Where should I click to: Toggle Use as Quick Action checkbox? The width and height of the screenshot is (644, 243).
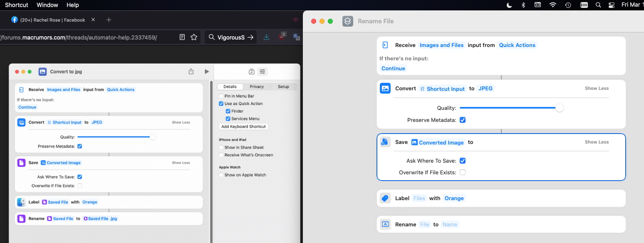[221, 104]
